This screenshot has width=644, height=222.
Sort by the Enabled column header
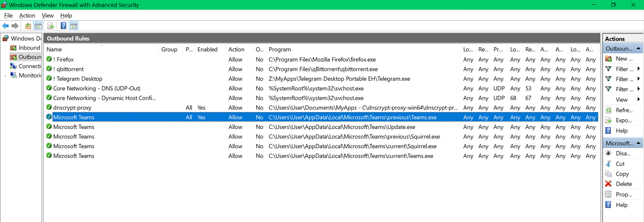click(210, 49)
